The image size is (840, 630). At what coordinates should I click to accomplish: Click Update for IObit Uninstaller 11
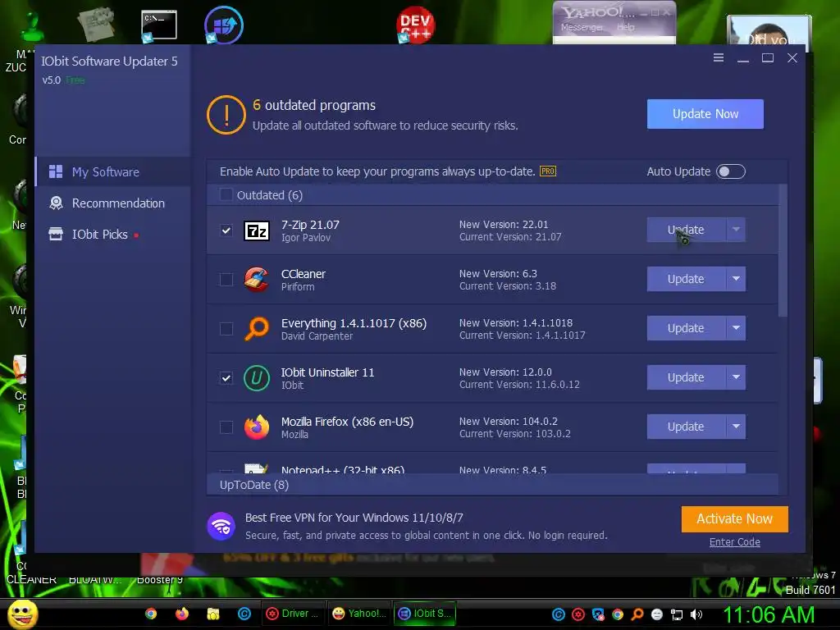[687, 377]
